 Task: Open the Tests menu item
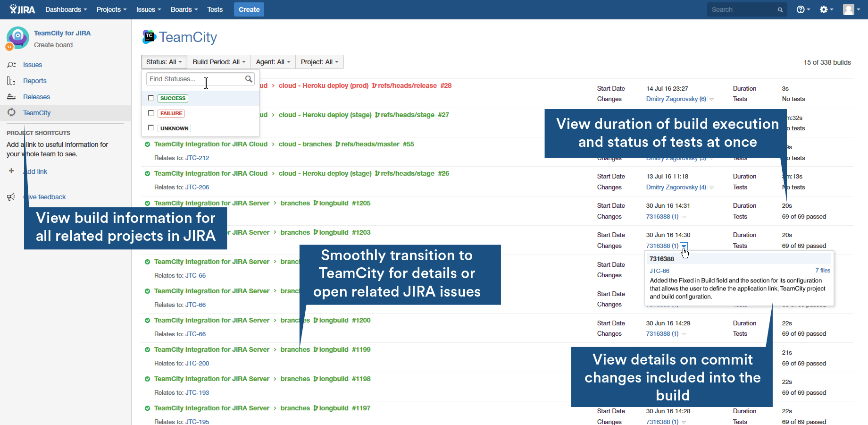(x=215, y=9)
